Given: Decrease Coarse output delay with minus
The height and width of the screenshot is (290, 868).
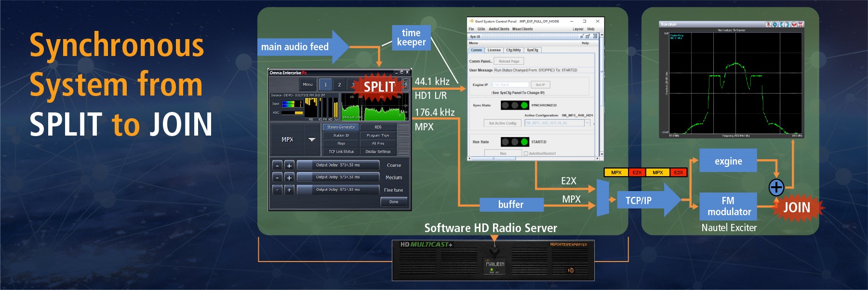Looking at the screenshot, I should point(277,165).
